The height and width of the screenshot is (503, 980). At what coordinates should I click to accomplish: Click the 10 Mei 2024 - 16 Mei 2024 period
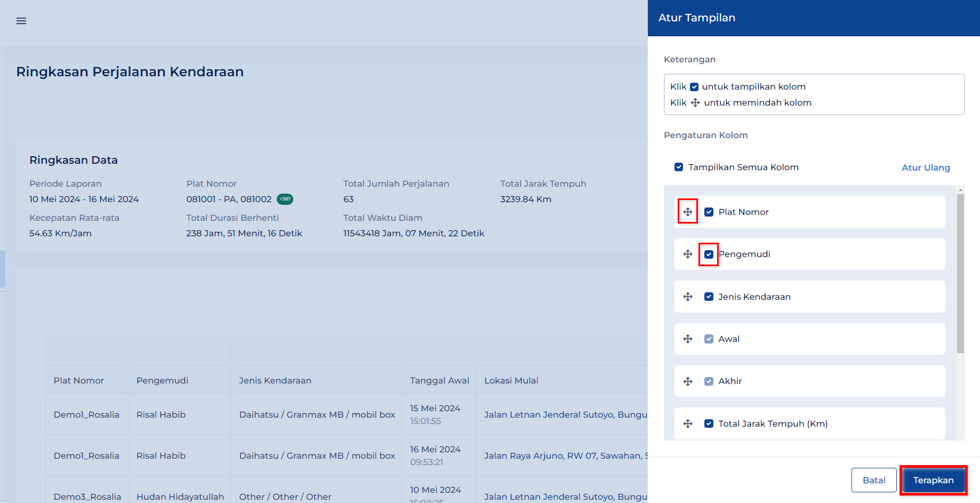point(84,199)
